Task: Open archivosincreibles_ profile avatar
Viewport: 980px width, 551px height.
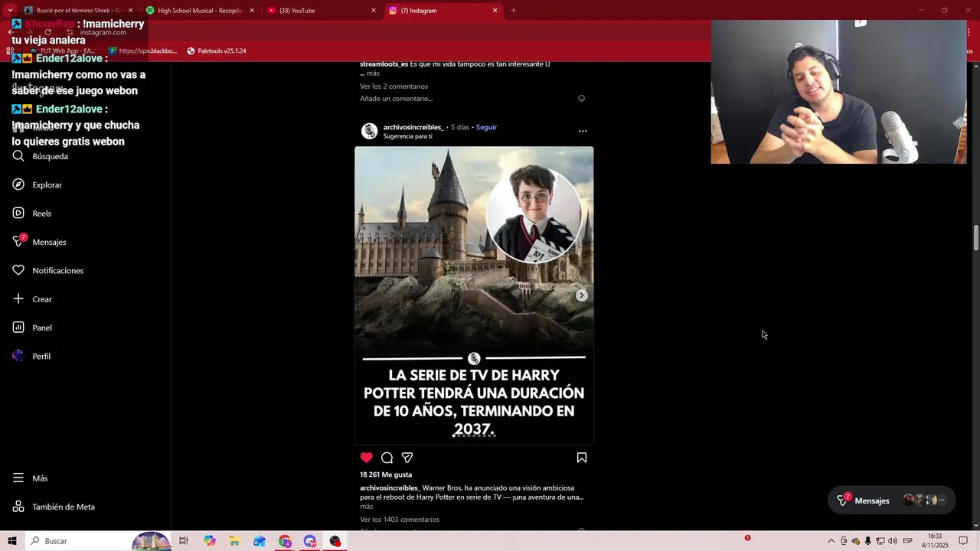Action: tap(369, 131)
